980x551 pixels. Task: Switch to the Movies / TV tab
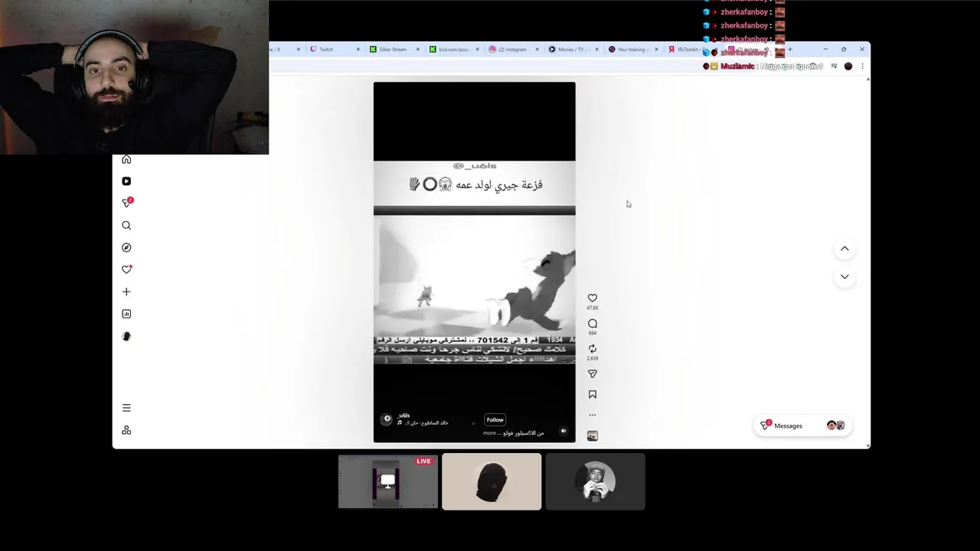coord(573,49)
